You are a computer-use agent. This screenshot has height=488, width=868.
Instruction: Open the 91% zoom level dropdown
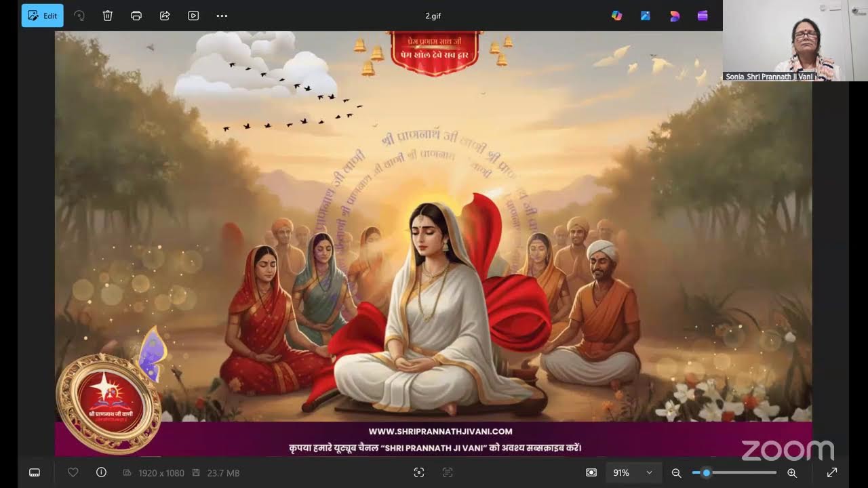tap(633, 472)
